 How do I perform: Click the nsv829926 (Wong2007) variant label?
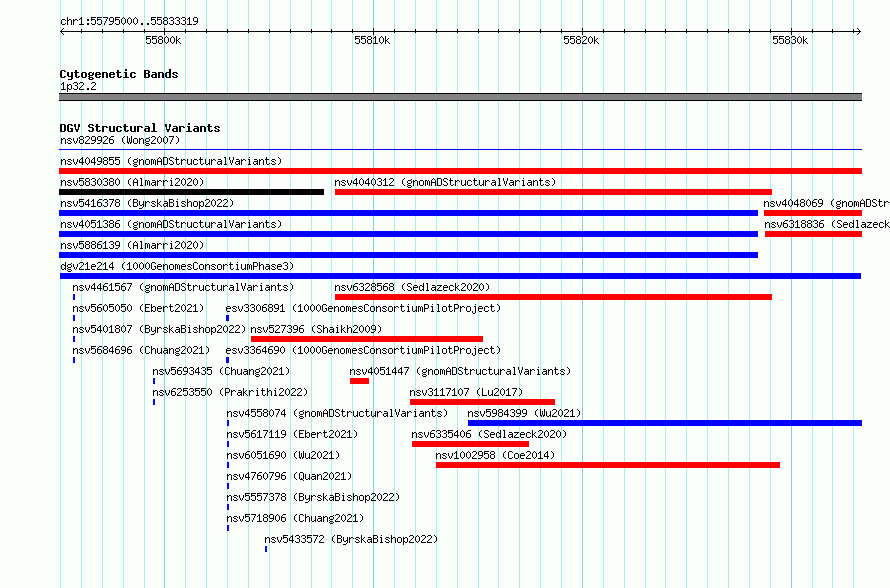[x=120, y=140]
